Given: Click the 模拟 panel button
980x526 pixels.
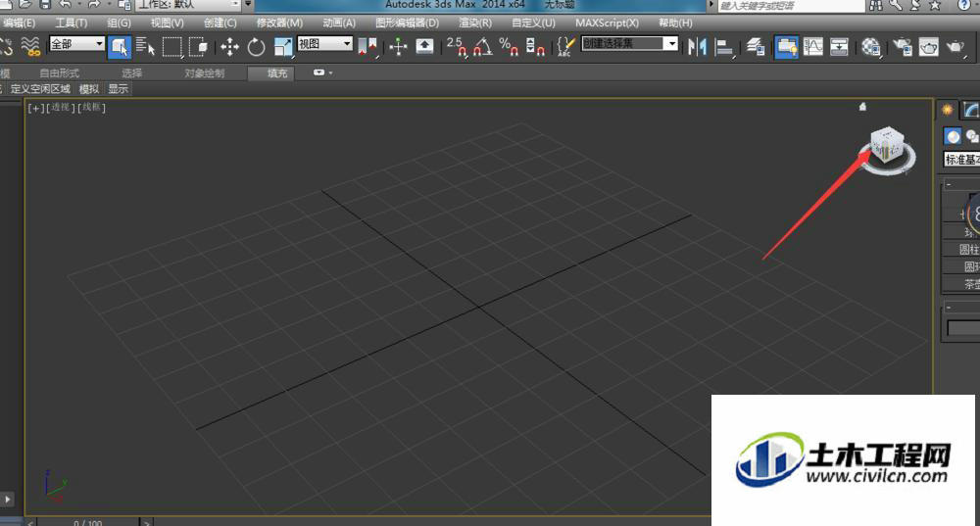Looking at the screenshot, I should (x=89, y=89).
